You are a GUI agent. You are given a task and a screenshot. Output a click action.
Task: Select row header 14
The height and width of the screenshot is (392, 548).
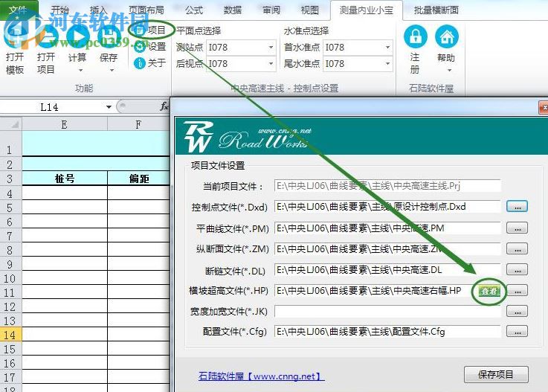point(10,335)
